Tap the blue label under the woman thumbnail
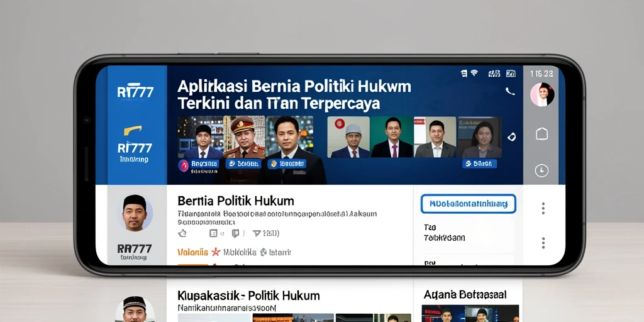Image resolution: width=644 pixels, height=322 pixels. tap(479, 164)
